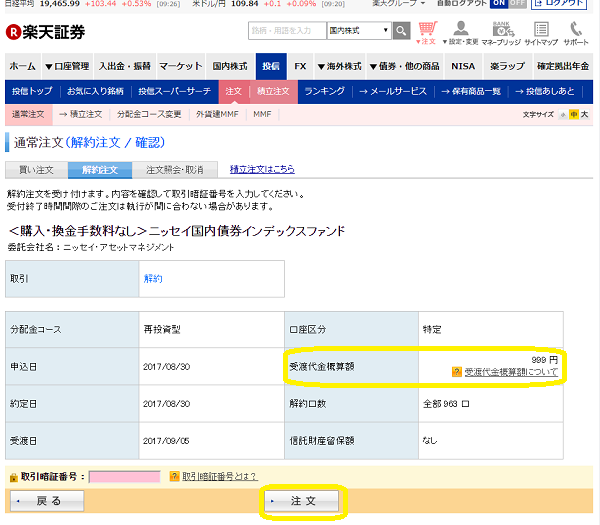The width and height of the screenshot is (600, 525).
Task: Open 保有商品一覧 submenu item
Action: 471,91
